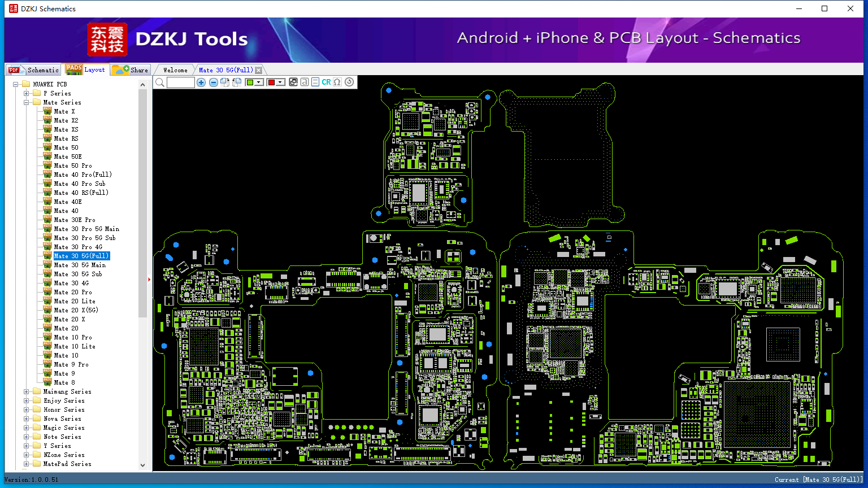The height and width of the screenshot is (488, 868).
Task: Collapse the HUAWEI PCB root node
Action: pyautogui.click(x=16, y=84)
